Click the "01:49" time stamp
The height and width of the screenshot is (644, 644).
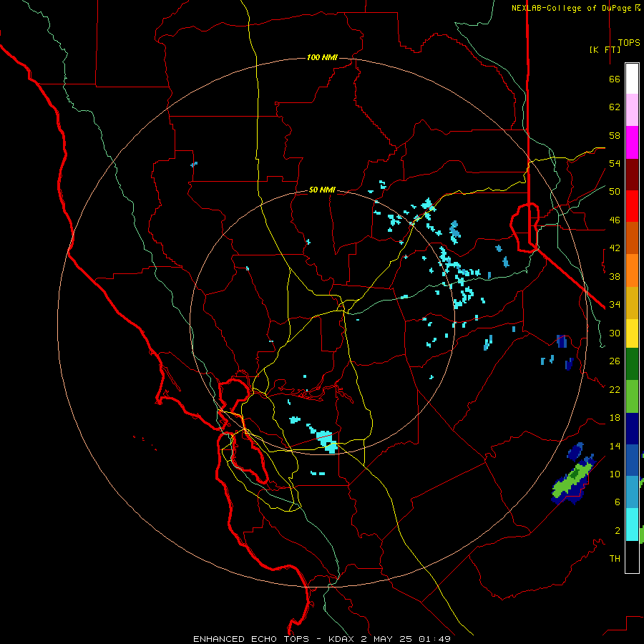pos(434,639)
